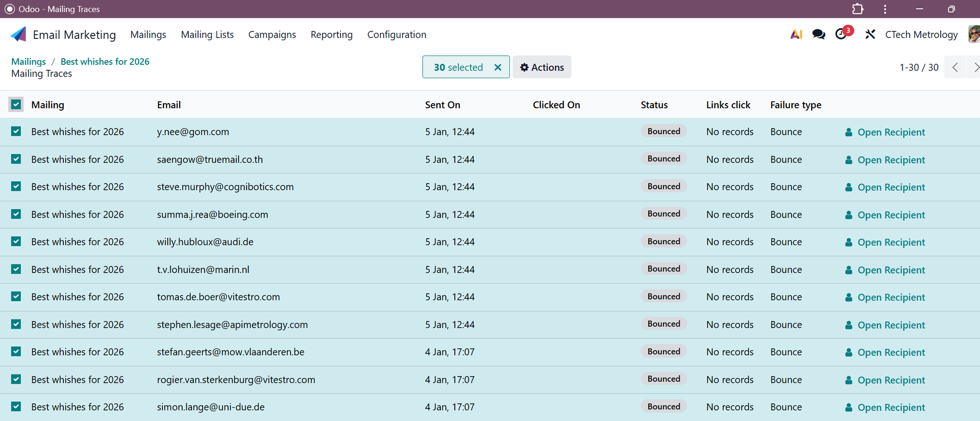Go to previous page with left arrow
Image resolution: width=980 pixels, height=421 pixels.
pos(955,67)
